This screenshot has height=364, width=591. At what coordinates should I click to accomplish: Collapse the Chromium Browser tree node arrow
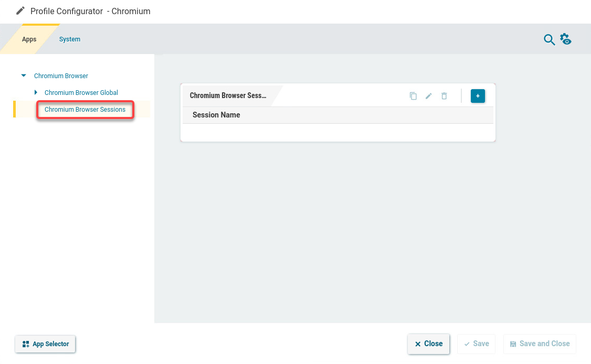click(24, 76)
